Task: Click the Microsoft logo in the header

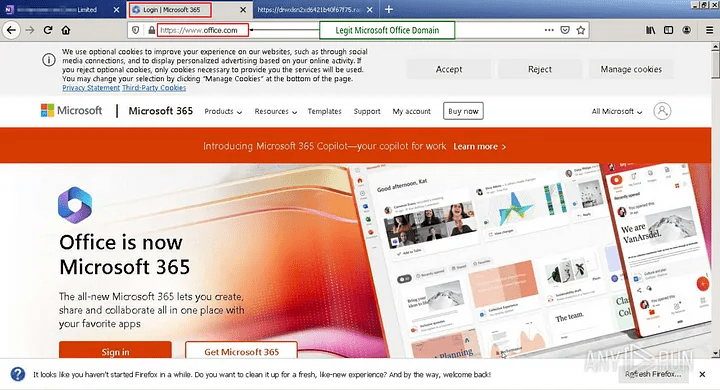Action: [72, 111]
